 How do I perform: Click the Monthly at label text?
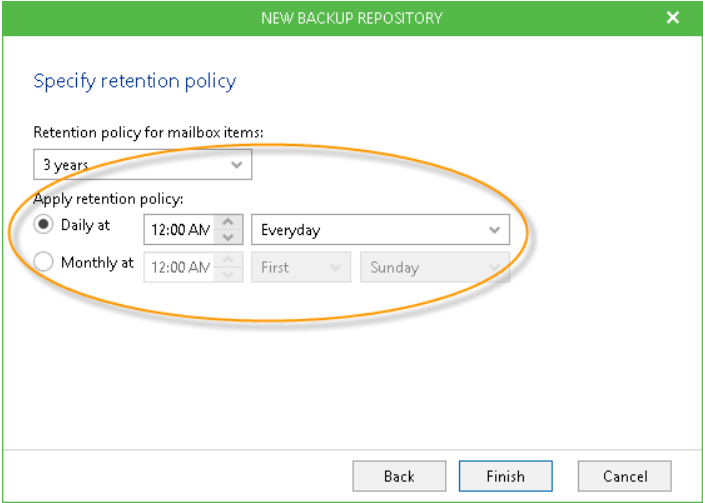pos(97,262)
